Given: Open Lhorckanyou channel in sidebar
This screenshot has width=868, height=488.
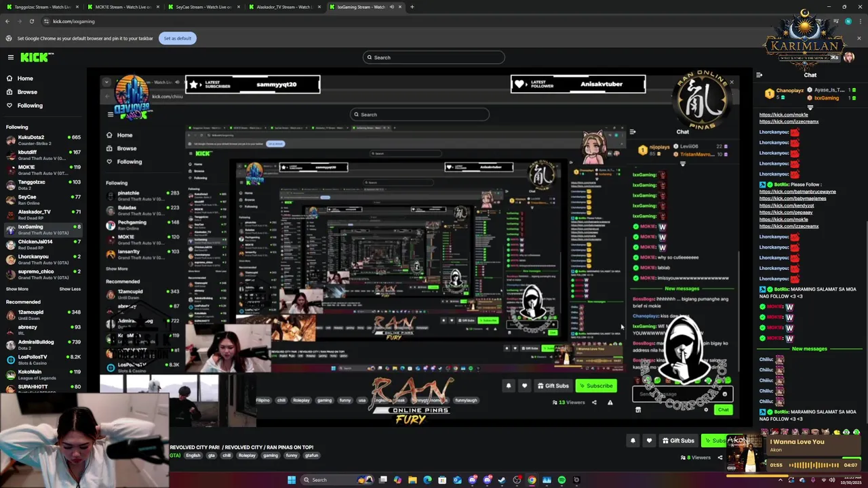Looking at the screenshot, I should (x=43, y=259).
